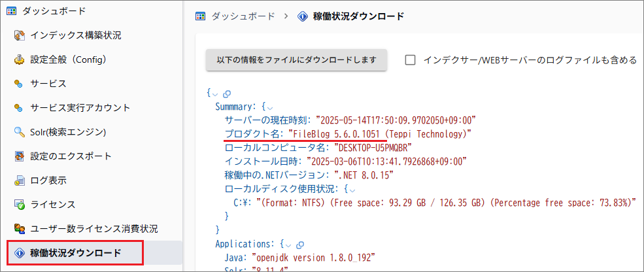Copy the Applications node using its copy icon

point(300,244)
